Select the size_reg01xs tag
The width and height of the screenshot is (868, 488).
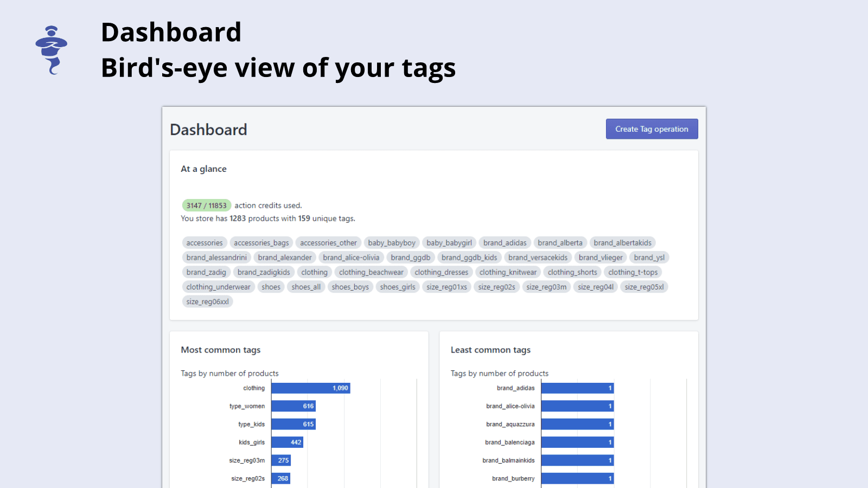[x=446, y=287]
